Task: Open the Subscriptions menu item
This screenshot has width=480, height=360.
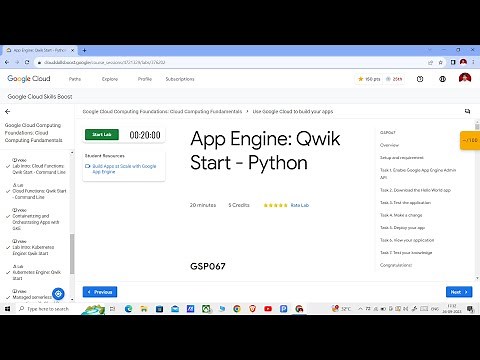Action: [180, 79]
